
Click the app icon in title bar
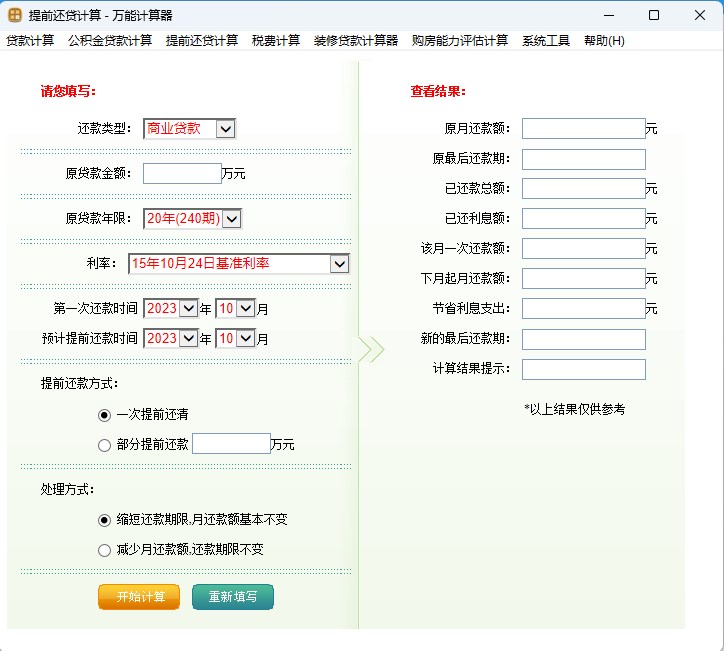click(16, 15)
